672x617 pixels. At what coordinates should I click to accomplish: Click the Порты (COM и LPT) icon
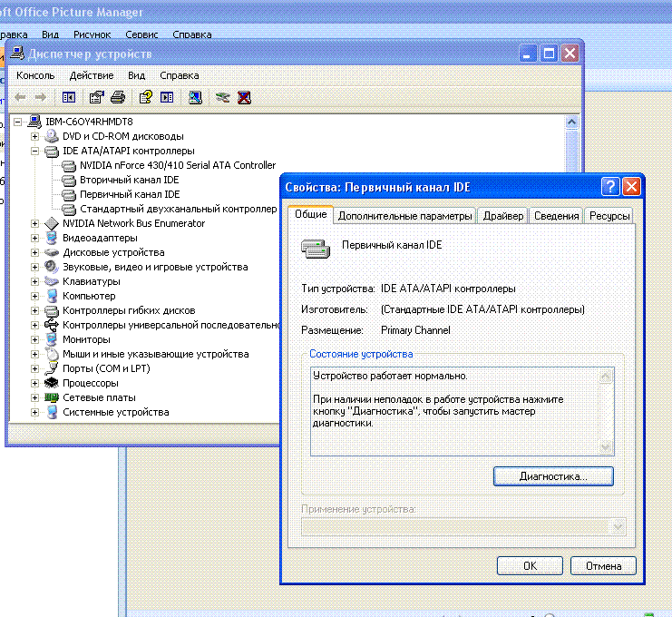(52, 368)
